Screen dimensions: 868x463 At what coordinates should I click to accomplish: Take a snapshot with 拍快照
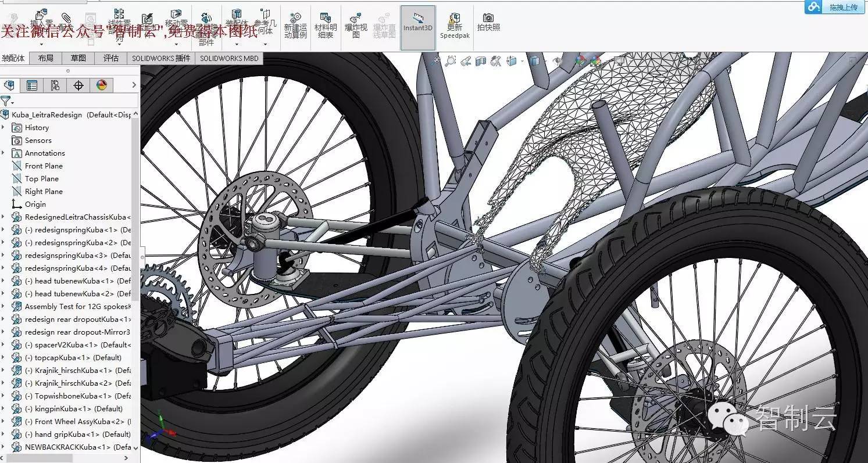(488, 22)
